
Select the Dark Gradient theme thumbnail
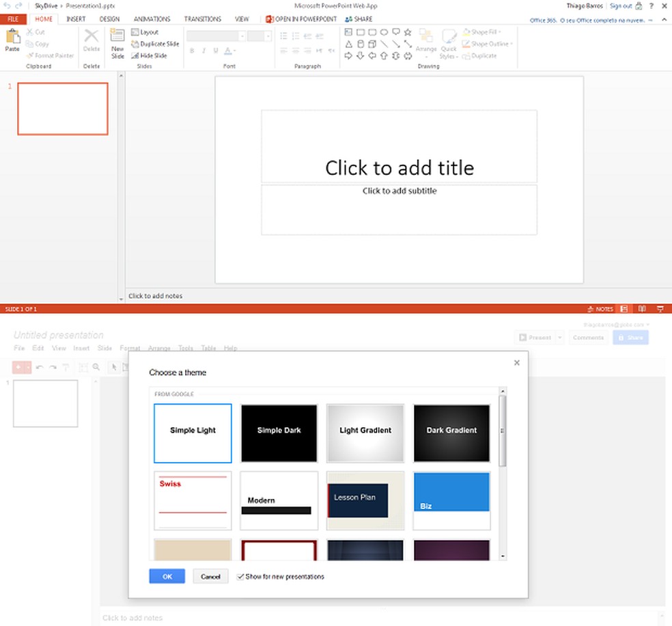coord(451,433)
